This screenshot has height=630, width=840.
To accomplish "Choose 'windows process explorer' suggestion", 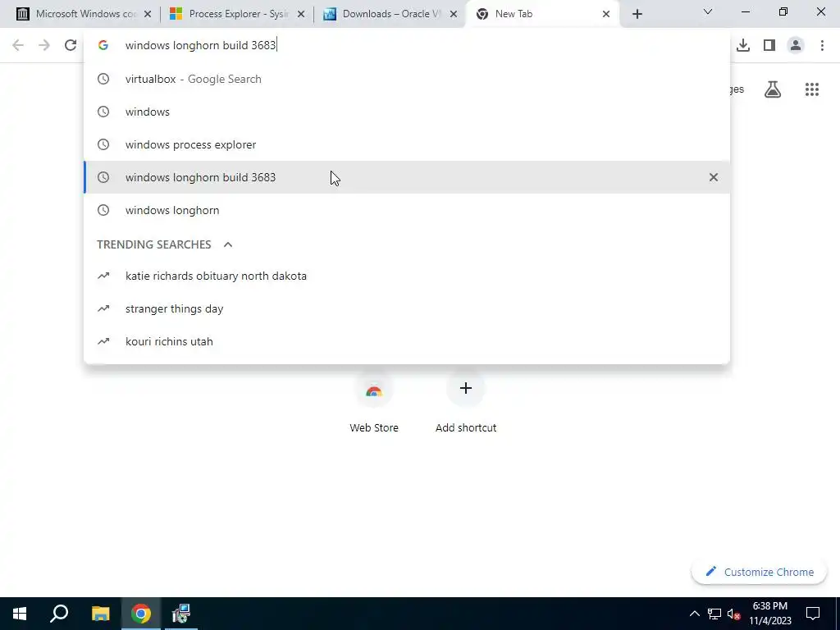I will pos(407,144).
